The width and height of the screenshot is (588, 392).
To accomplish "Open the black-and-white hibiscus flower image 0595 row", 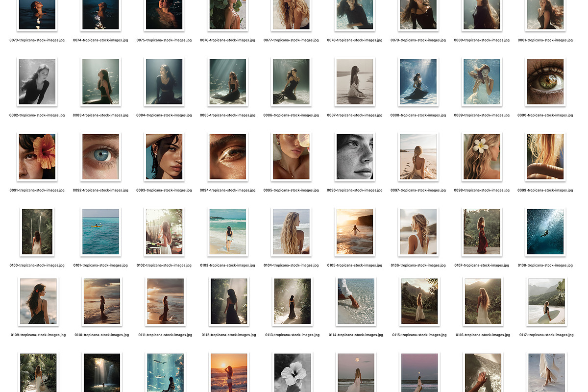I will [292, 372].
